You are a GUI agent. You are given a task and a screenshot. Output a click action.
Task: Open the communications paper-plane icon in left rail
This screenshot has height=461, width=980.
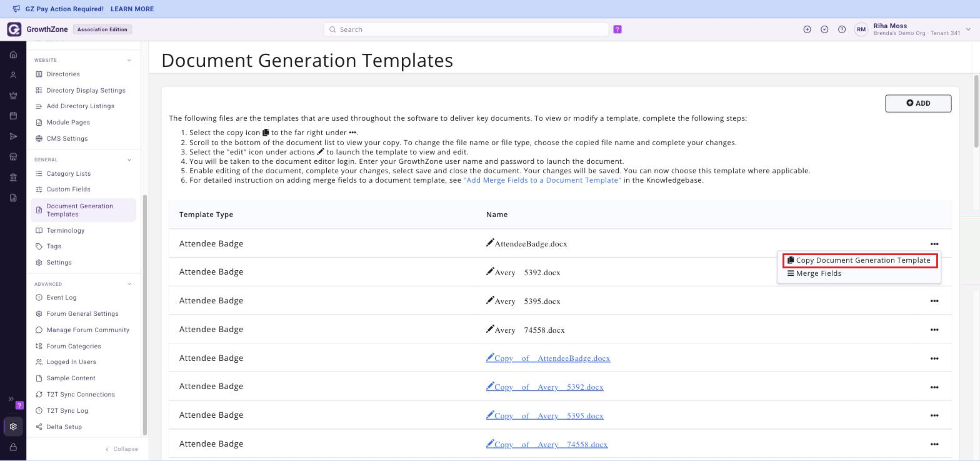(x=13, y=136)
